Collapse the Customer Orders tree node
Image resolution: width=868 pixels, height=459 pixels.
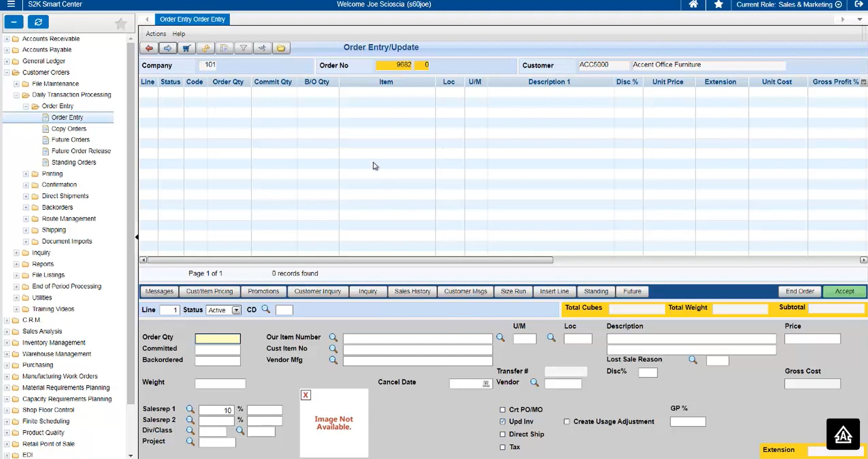click(6, 73)
